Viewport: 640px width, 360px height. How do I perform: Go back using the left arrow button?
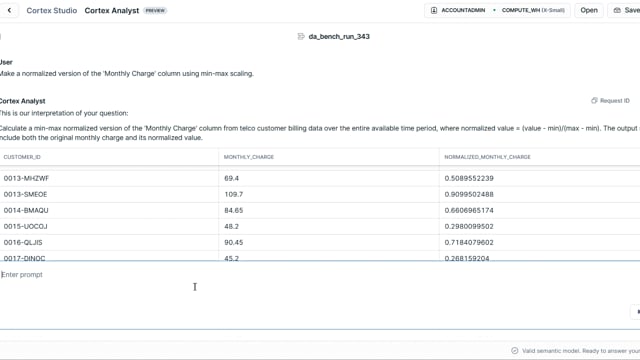click(9, 10)
